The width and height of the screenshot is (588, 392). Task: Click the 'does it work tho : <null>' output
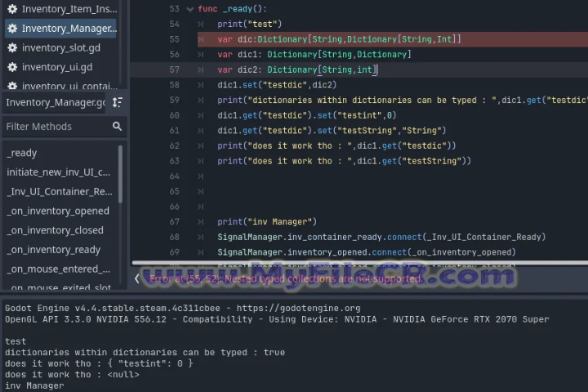pos(72,375)
